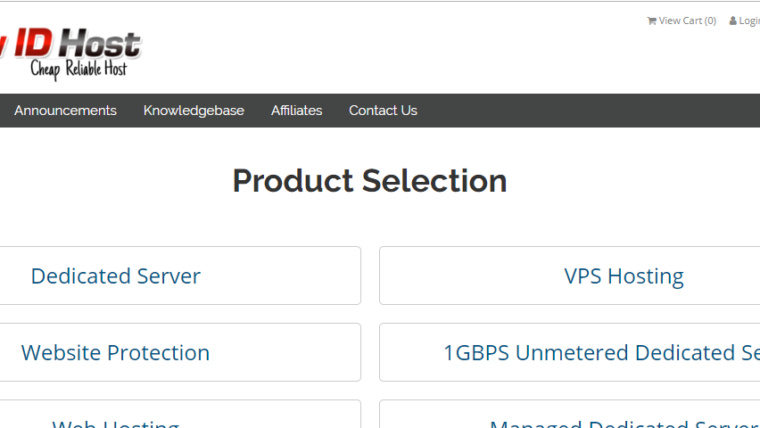Click the Product Selection heading
This screenshot has width=760, height=428.
pyautogui.click(x=370, y=181)
